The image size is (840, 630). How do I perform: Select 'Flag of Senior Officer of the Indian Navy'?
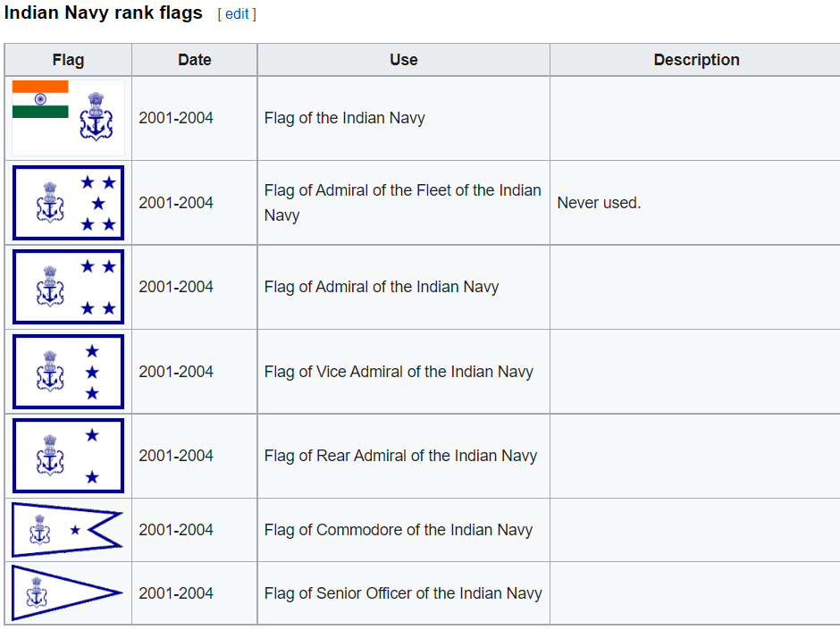[x=403, y=593]
